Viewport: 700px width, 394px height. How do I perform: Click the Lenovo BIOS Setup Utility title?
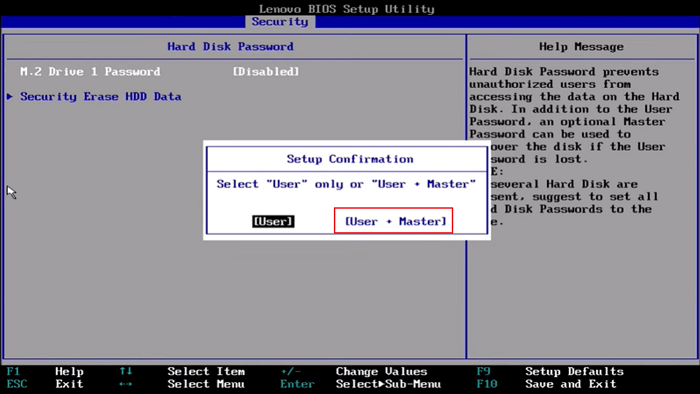point(347,9)
